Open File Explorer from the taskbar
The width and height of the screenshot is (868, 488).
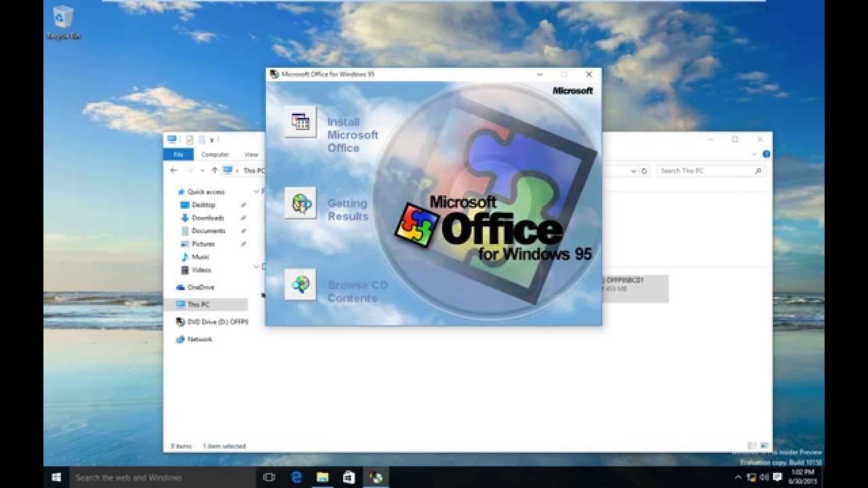323,477
